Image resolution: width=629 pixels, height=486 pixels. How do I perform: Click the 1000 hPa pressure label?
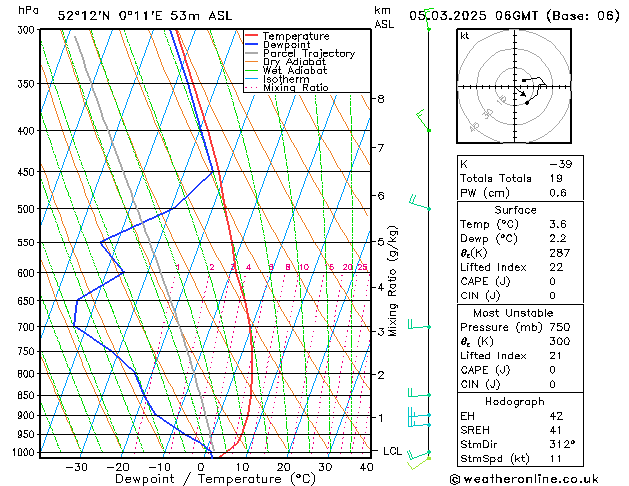pyautogui.click(x=25, y=452)
